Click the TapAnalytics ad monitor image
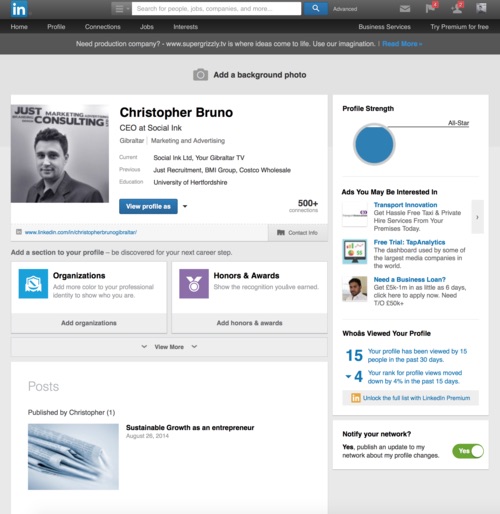Screen dimensions: 500x514 point(355,252)
